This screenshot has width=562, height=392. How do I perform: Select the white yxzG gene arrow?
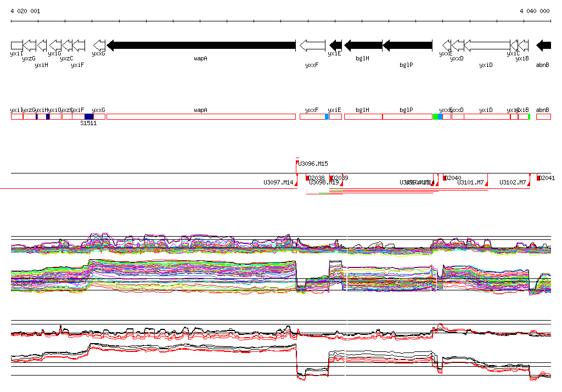point(30,46)
